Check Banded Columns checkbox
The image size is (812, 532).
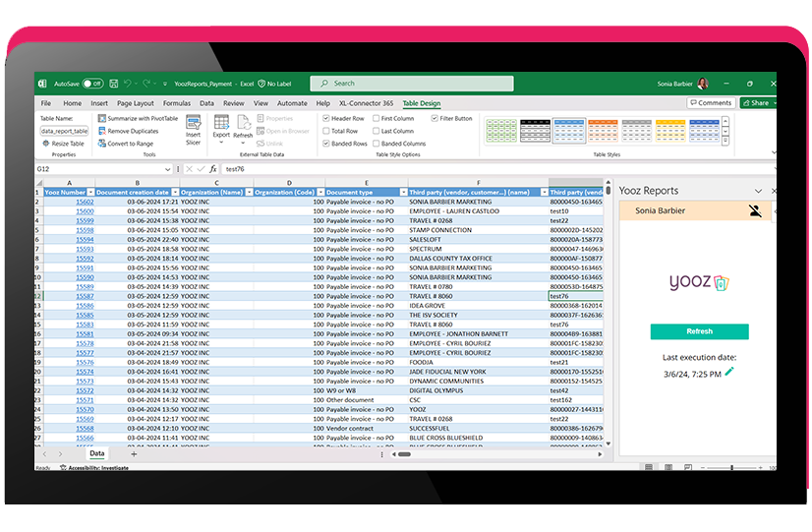pyautogui.click(x=377, y=144)
